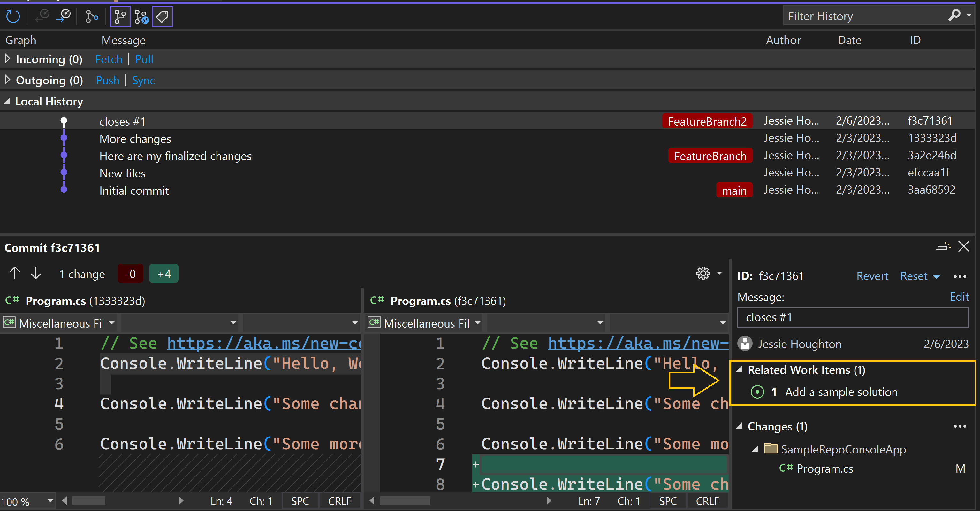
Task: Click the commit details more options ellipsis
Action: coord(960,276)
